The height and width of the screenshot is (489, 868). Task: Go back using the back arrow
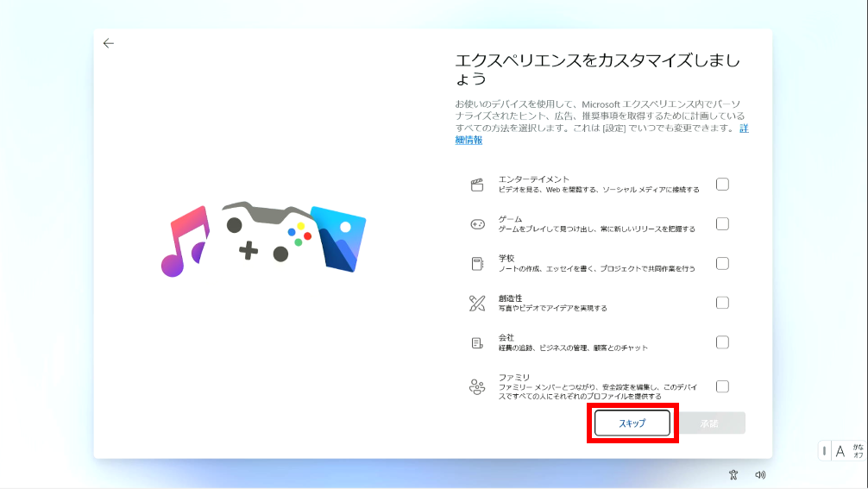tap(109, 43)
